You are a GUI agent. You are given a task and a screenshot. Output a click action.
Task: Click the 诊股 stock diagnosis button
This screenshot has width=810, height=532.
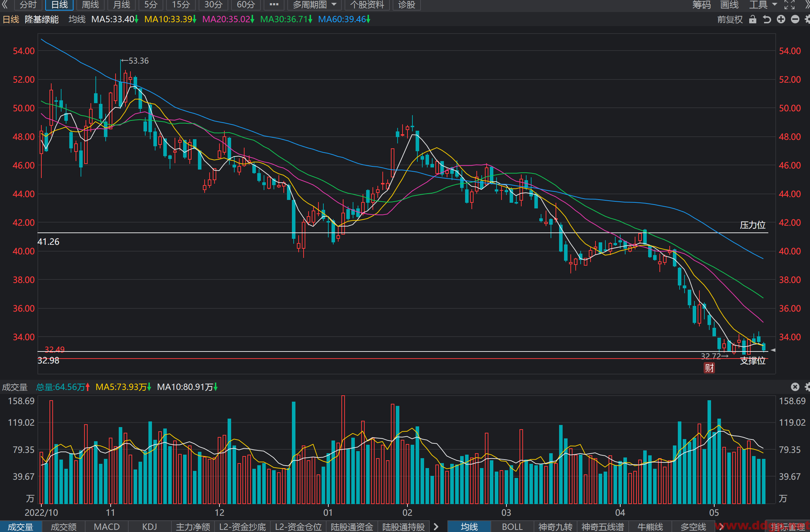click(406, 5)
